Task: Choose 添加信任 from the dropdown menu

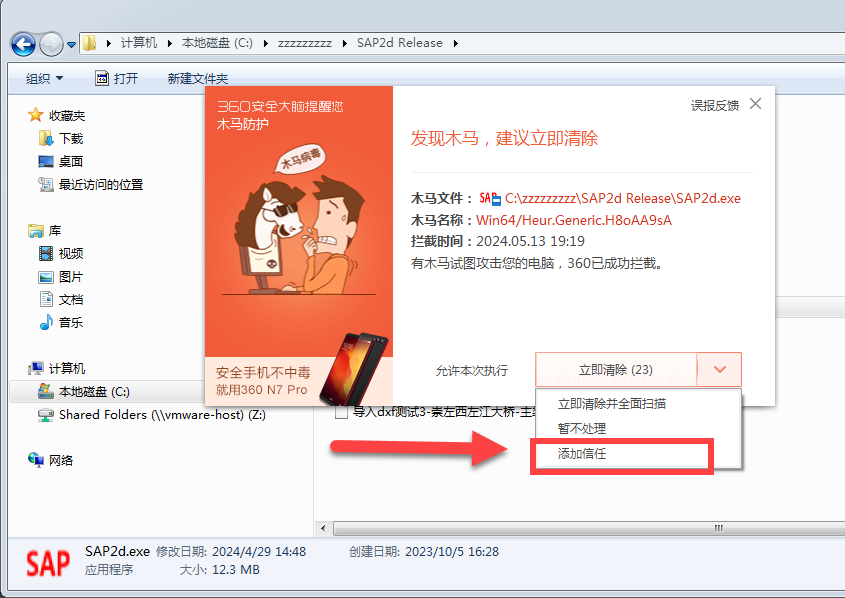Action: [x=582, y=454]
